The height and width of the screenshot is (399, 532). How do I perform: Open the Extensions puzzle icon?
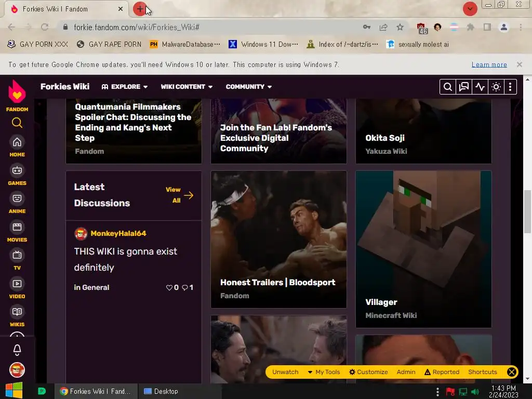[471, 27]
